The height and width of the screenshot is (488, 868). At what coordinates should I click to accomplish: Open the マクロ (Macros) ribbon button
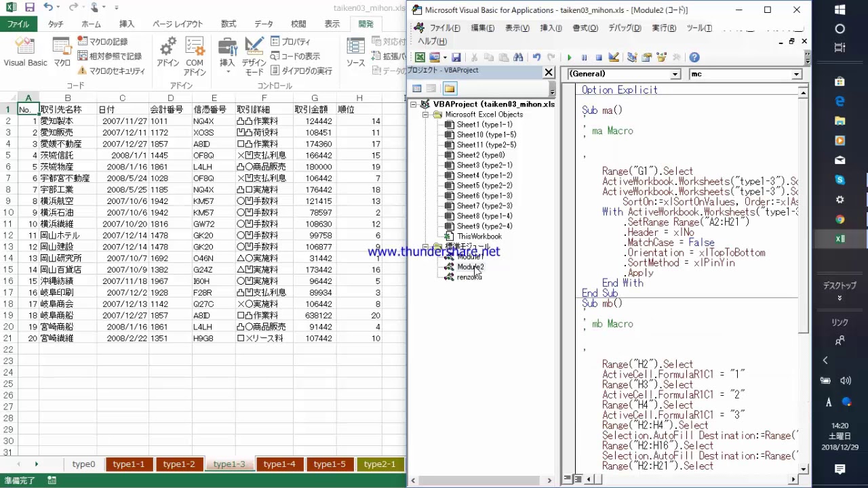[62, 53]
